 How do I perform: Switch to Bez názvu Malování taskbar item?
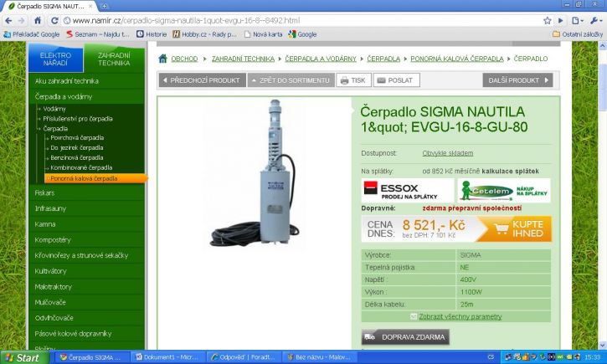pyautogui.click(x=318, y=357)
